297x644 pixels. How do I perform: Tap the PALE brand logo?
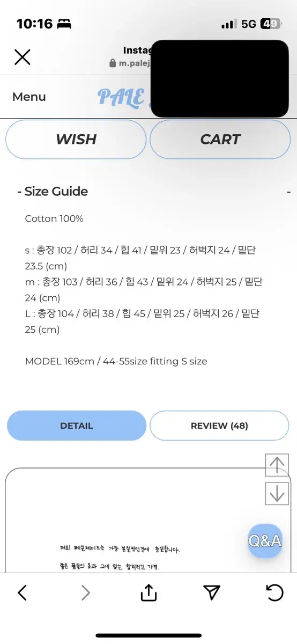click(x=122, y=97)
